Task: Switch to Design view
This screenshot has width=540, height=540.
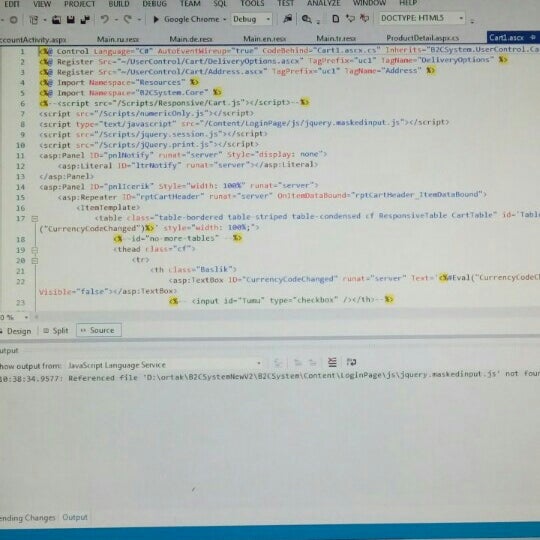Action: (18, 331)
